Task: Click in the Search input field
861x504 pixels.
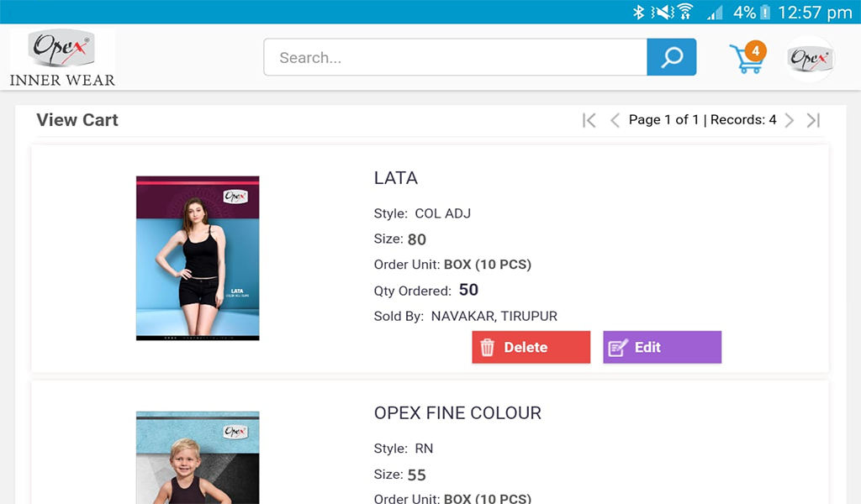Action: point(455,57)
